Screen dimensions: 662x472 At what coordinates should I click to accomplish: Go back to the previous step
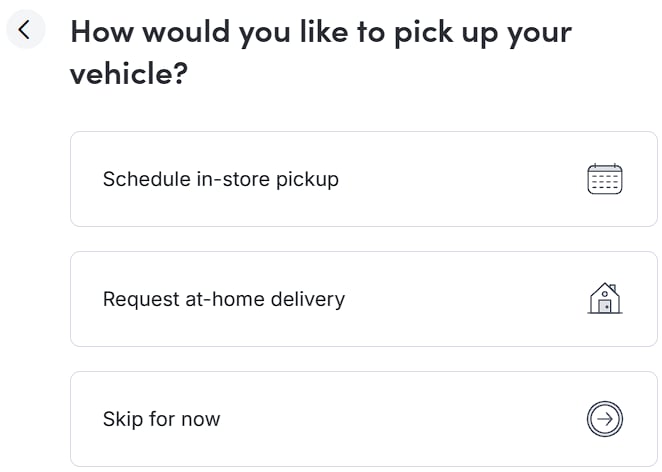(25, 30)
